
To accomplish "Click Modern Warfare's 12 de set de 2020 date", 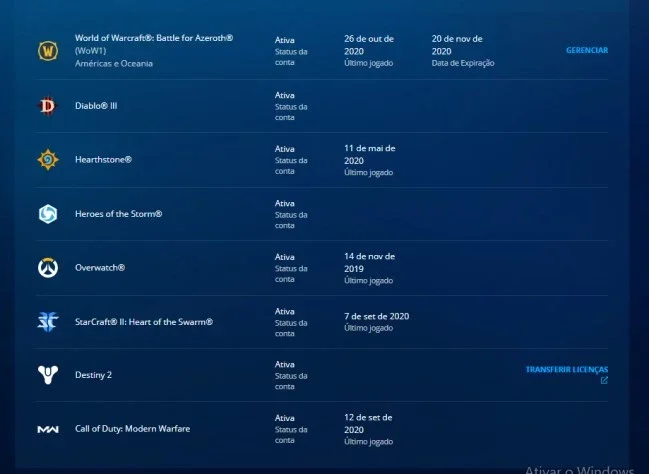I will [x=368, y=423].
